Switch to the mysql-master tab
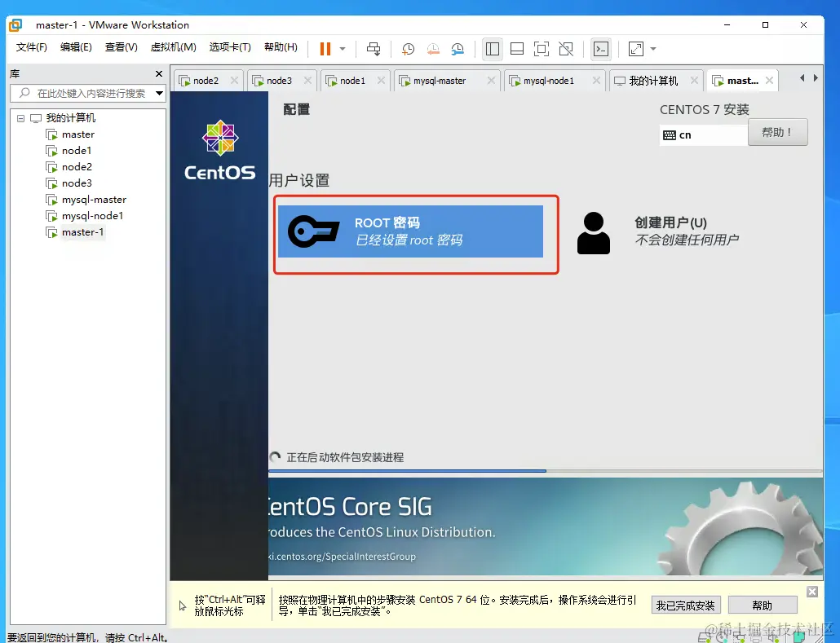This screenshot has width=840, height=643. pos(440,81)
